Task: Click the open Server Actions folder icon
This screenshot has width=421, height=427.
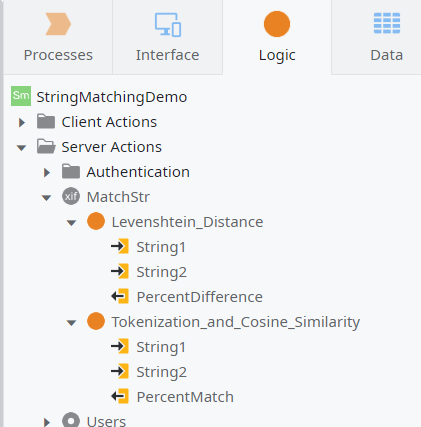Action: tap(46, 146)
